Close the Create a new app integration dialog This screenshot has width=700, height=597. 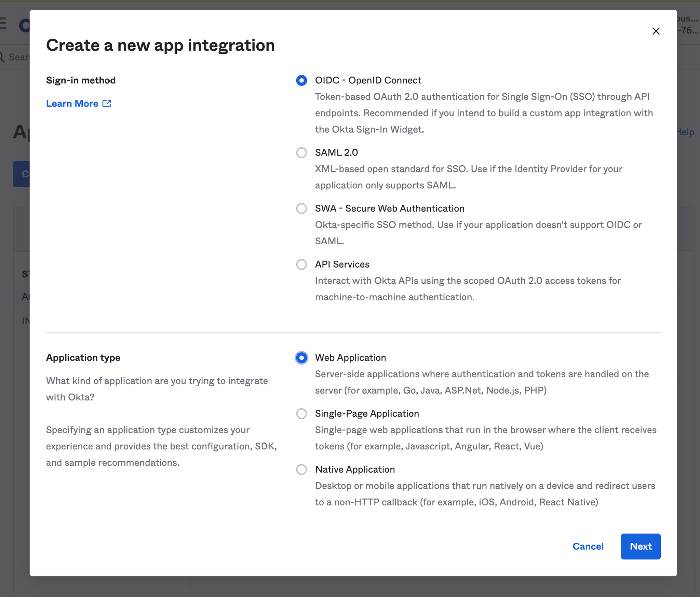[x=656, y=31]
